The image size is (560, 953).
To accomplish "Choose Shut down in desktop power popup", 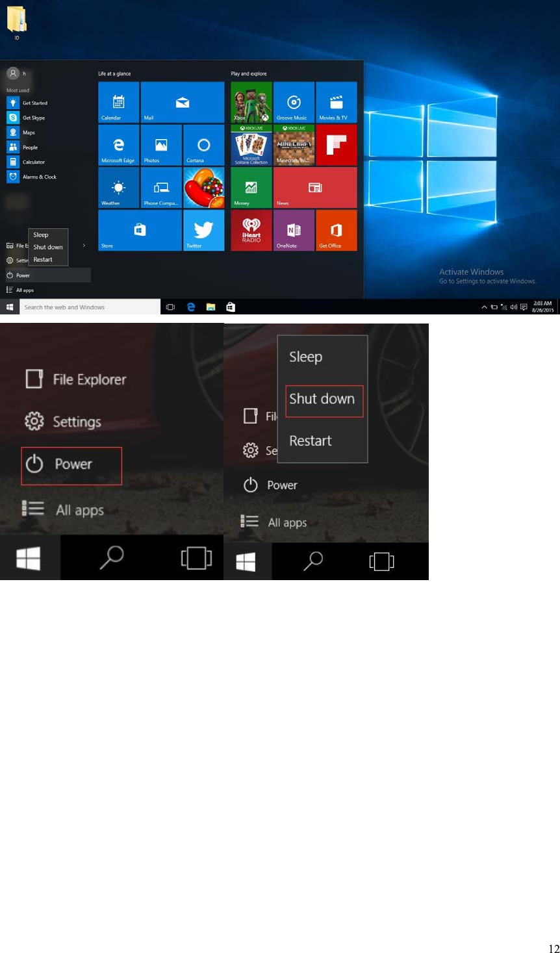I will coord(48,247).
